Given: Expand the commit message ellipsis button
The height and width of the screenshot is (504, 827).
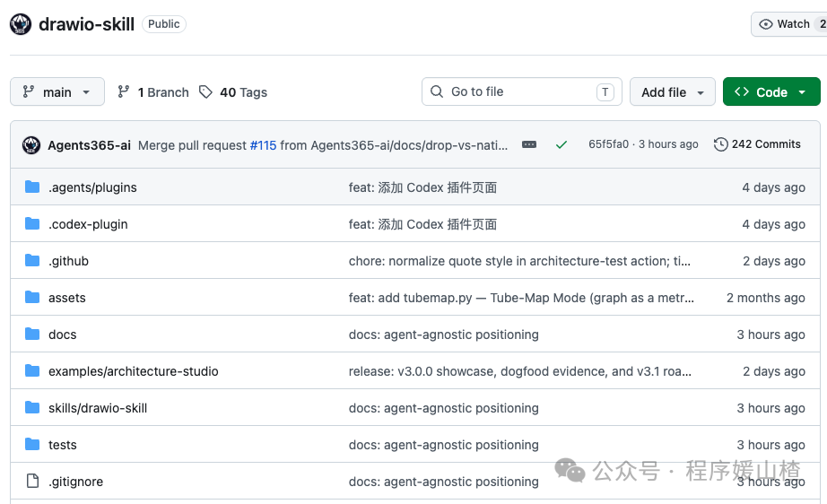Looking at the screenshot, I should pyautogui.click(x=529, y=144).
